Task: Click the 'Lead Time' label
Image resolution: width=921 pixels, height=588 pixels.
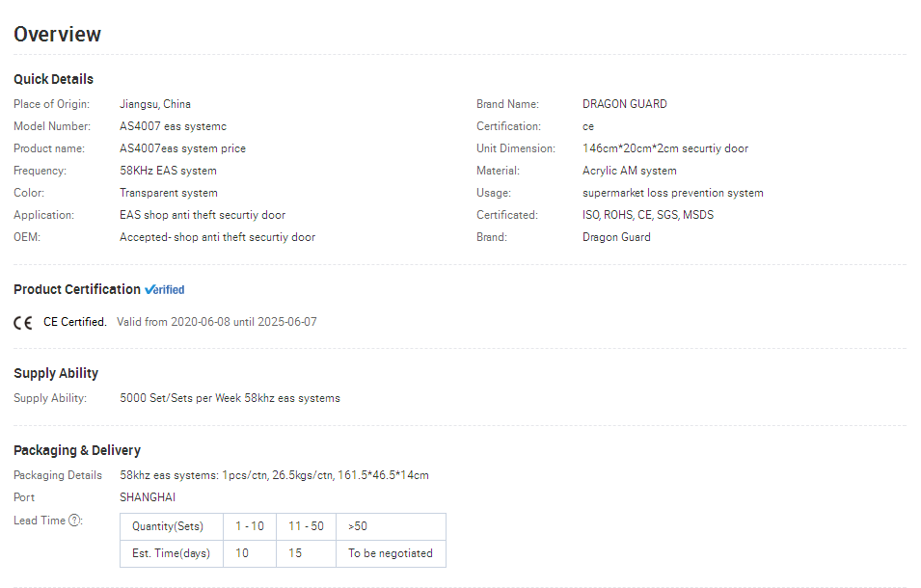Action: point(40,521)
